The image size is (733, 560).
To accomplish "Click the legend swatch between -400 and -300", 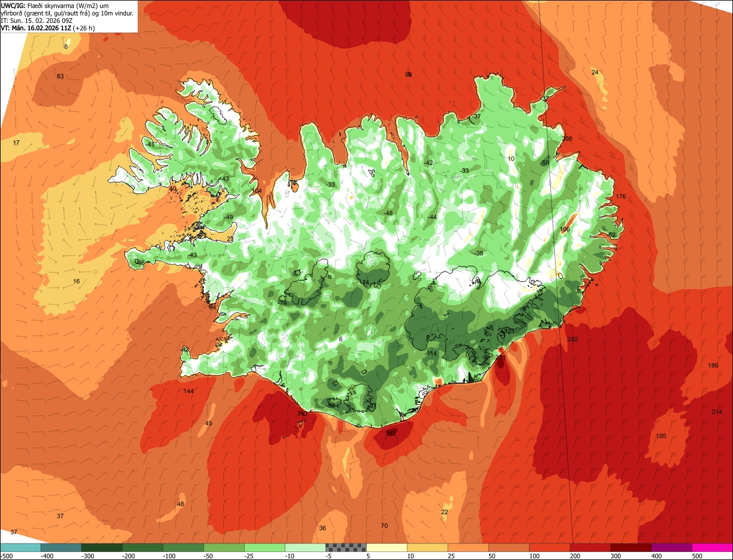I will point(61,547).
